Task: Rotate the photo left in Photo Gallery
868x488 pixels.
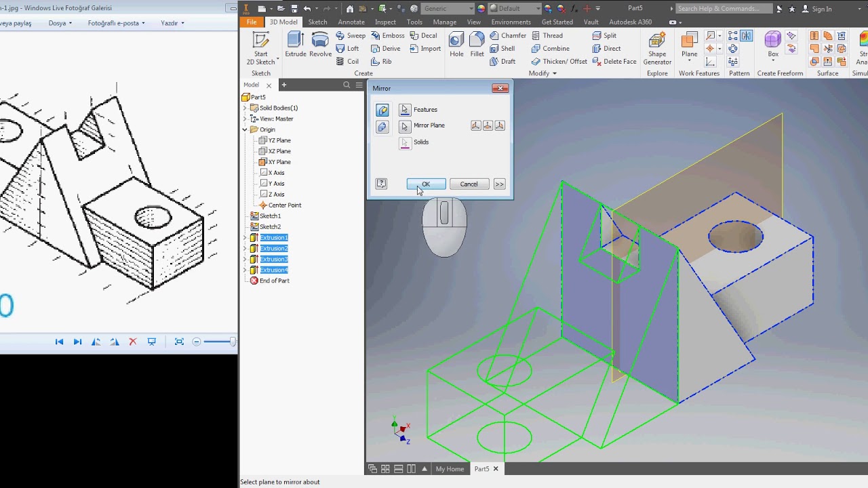Action: click(x=96, y=342)
